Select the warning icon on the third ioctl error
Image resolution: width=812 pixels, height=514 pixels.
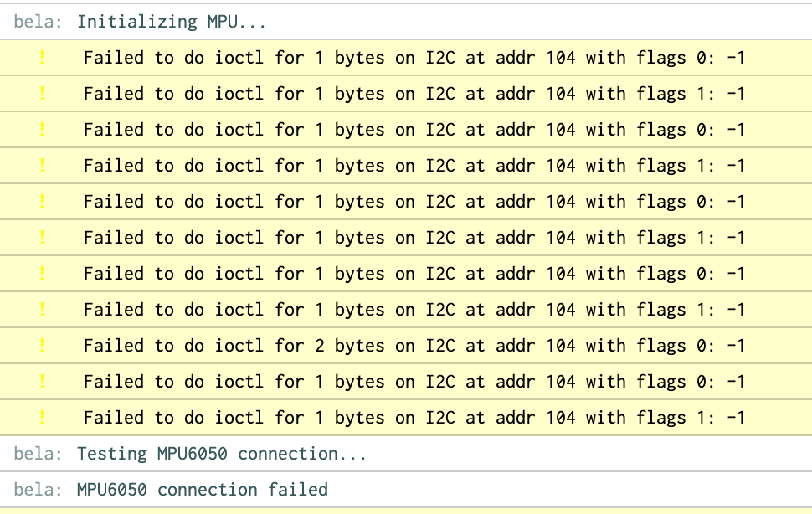coord(42,130)
